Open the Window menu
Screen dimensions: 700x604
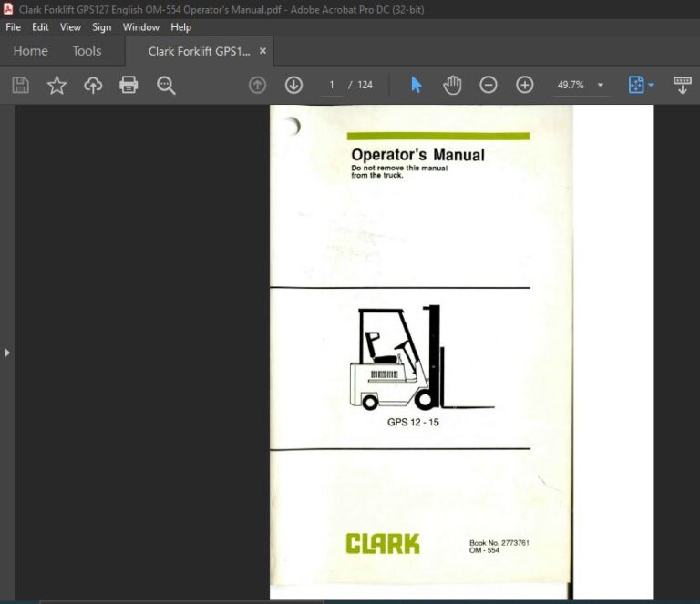pos(141,27)
